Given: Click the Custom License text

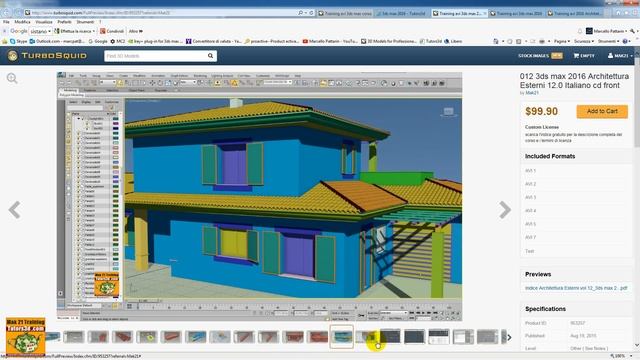Looking at the screenshot, I should (542, 127).
